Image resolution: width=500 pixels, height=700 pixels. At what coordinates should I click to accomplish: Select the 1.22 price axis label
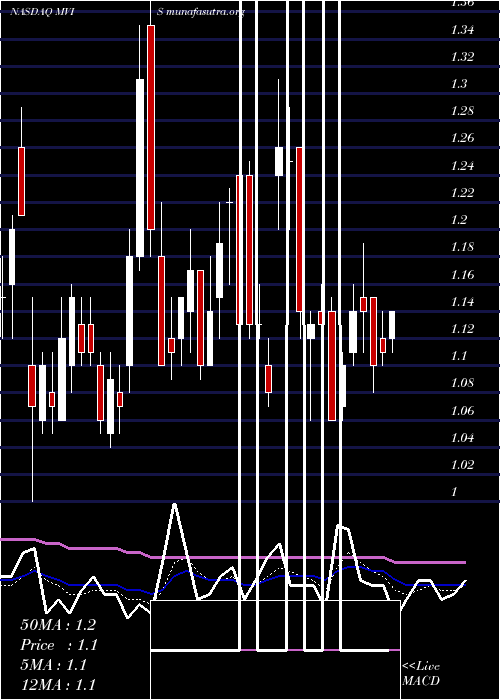tap(462, 193)
